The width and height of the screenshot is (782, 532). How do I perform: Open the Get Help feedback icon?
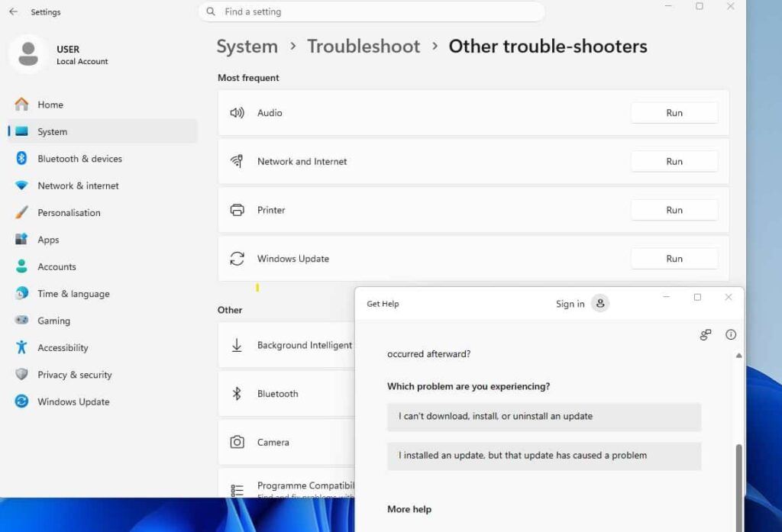click(705, 334)
